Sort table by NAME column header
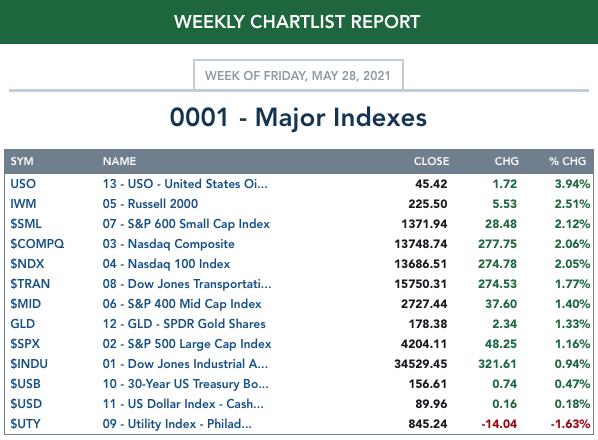Image resolution: width=598 pixels, height=440 pixels. (119, 161)
